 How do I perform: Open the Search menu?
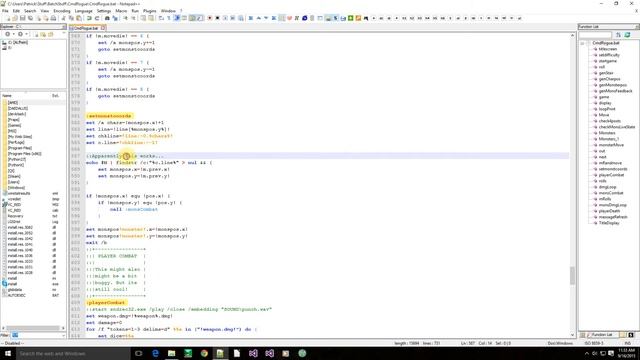click(30, 11)
